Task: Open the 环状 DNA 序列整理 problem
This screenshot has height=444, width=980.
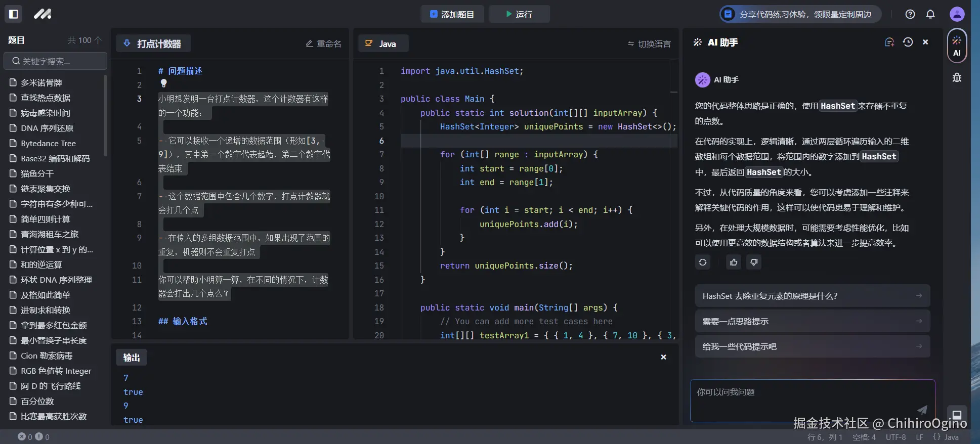Action: point(55,280)
